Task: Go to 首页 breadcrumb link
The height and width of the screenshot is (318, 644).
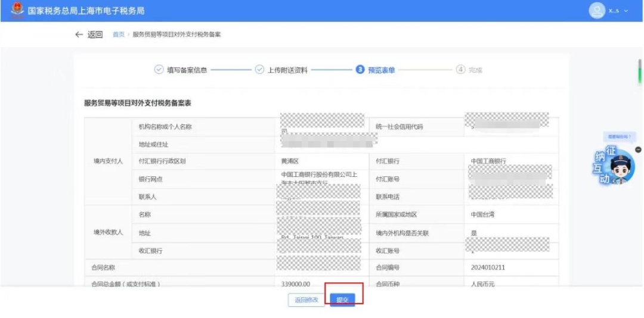Action: click(x=119, y=35)
